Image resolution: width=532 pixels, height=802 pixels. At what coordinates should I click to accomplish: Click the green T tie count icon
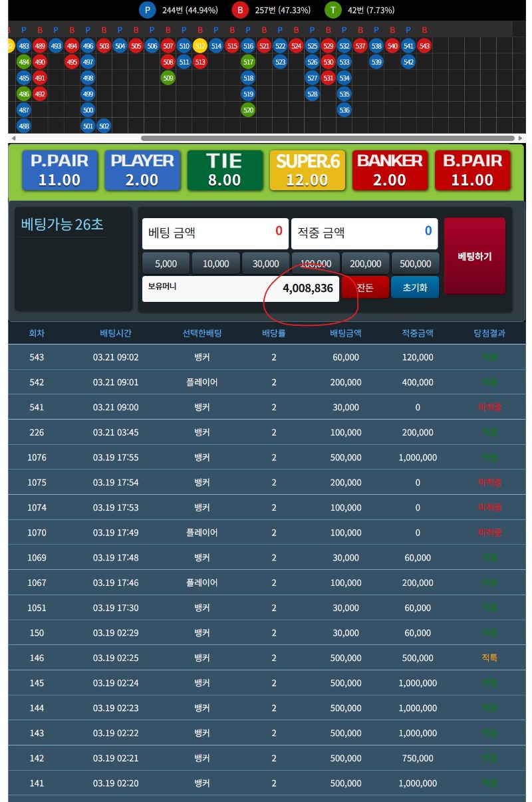pos(332,10)
